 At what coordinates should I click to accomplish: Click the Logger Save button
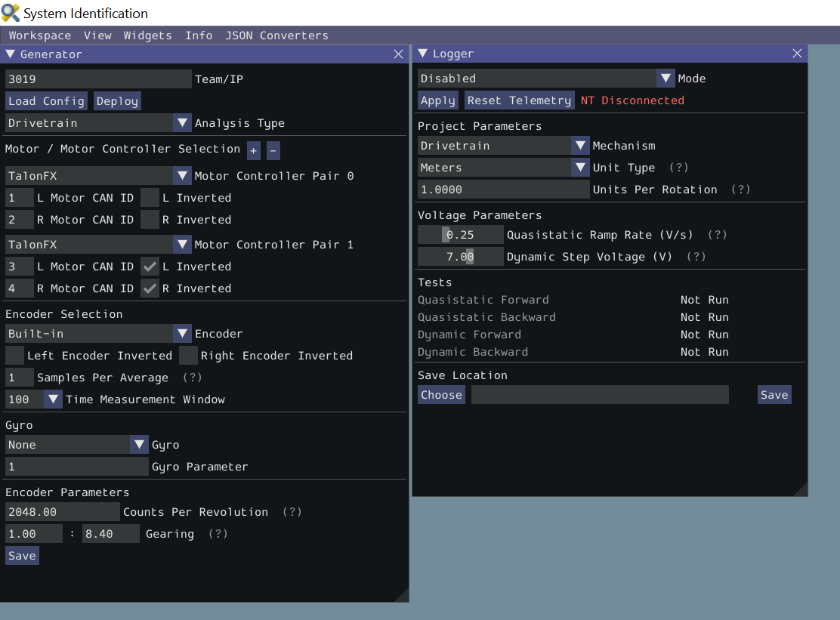774,395
